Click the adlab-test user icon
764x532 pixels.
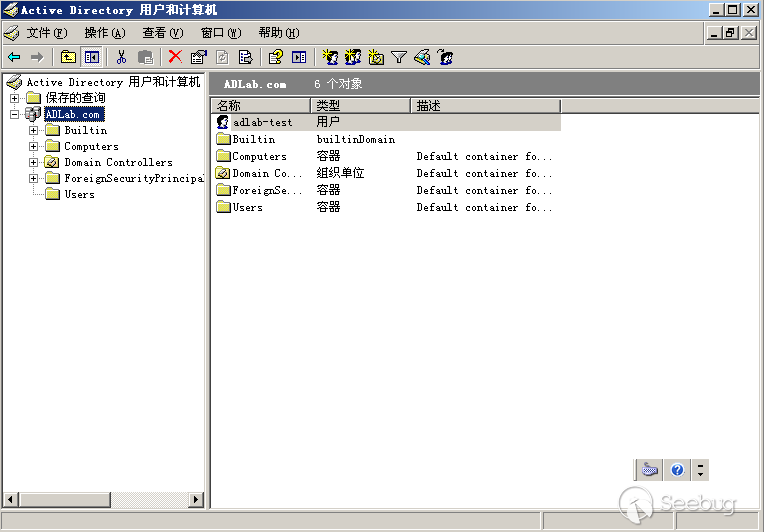223,122
